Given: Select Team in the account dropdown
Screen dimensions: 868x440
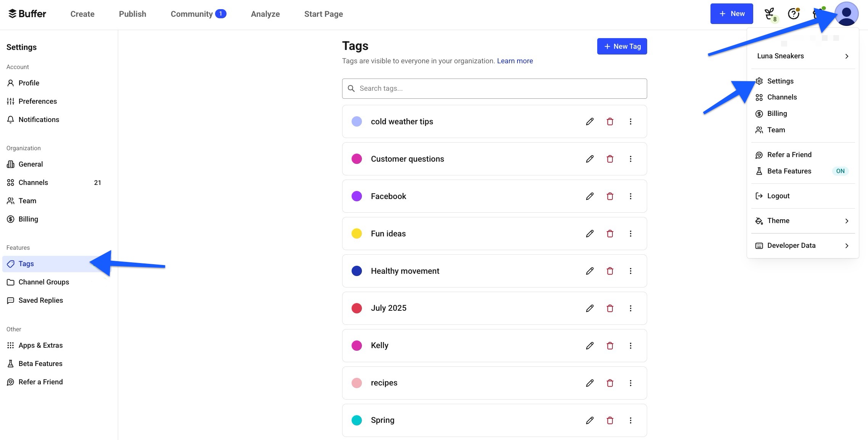Looking at the screenshot, I should 803,130.
